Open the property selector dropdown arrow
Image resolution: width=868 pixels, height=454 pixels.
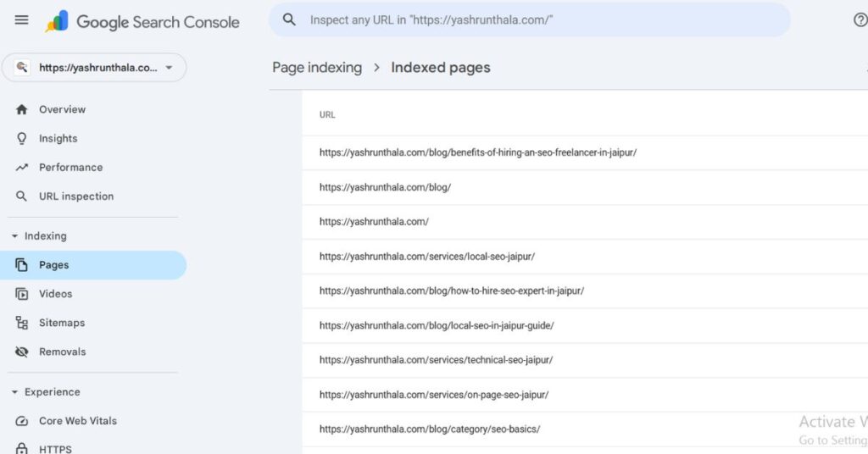point(169,68)
